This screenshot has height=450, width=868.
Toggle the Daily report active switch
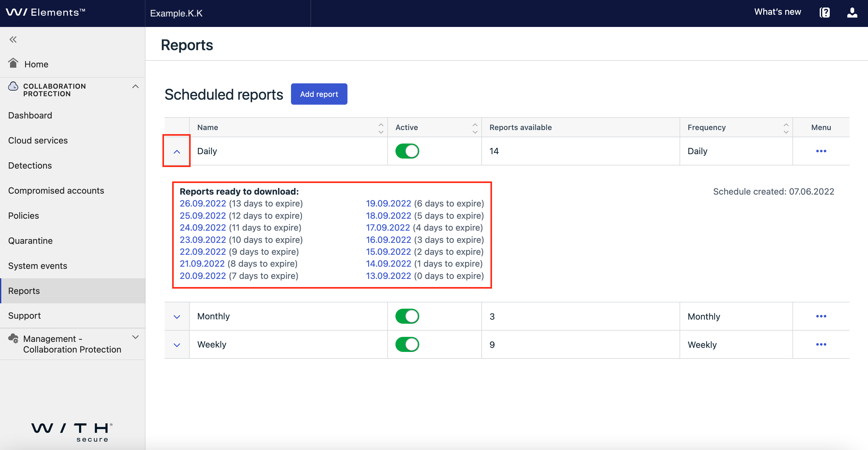coord(407,151)
